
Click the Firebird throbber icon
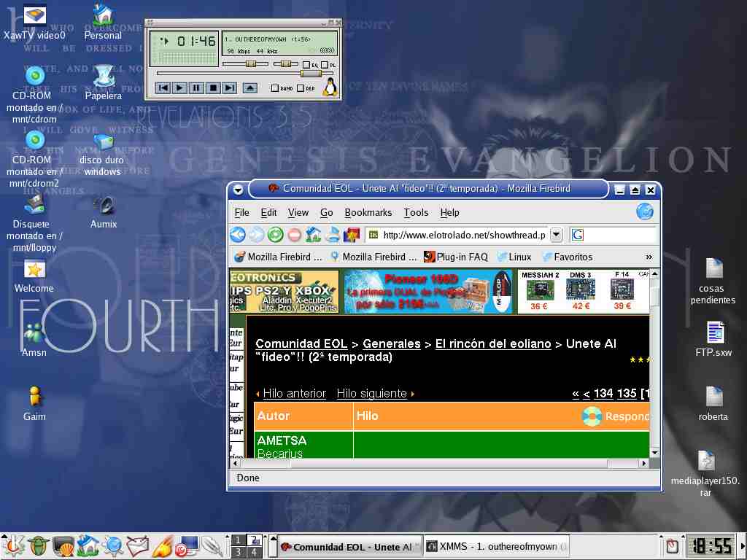pos(645,212)
